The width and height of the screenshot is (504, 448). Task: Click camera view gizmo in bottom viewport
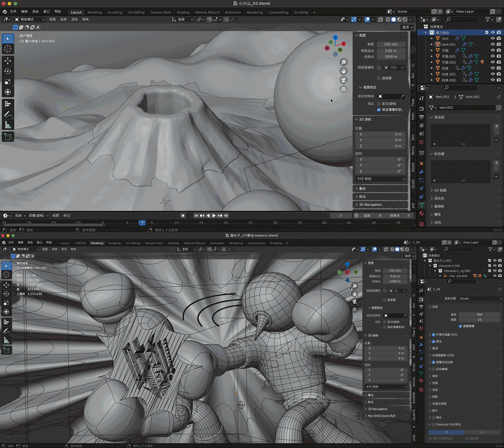point(354,301)
